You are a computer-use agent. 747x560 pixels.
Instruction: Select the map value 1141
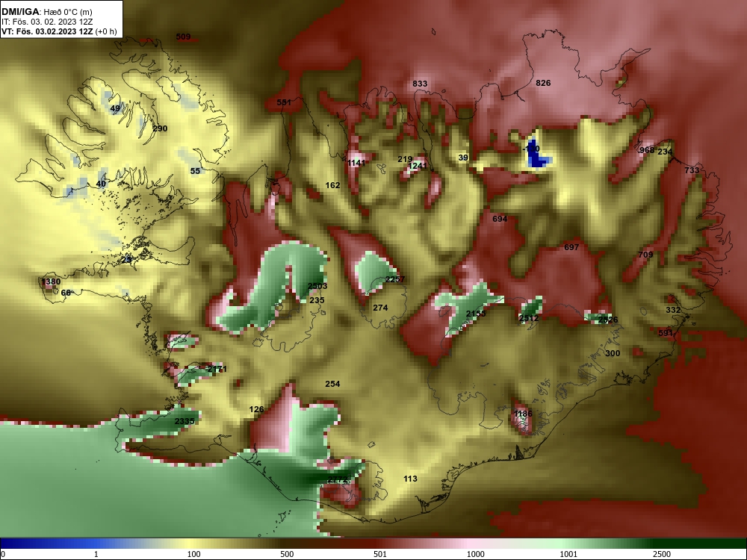click(356, 163)
